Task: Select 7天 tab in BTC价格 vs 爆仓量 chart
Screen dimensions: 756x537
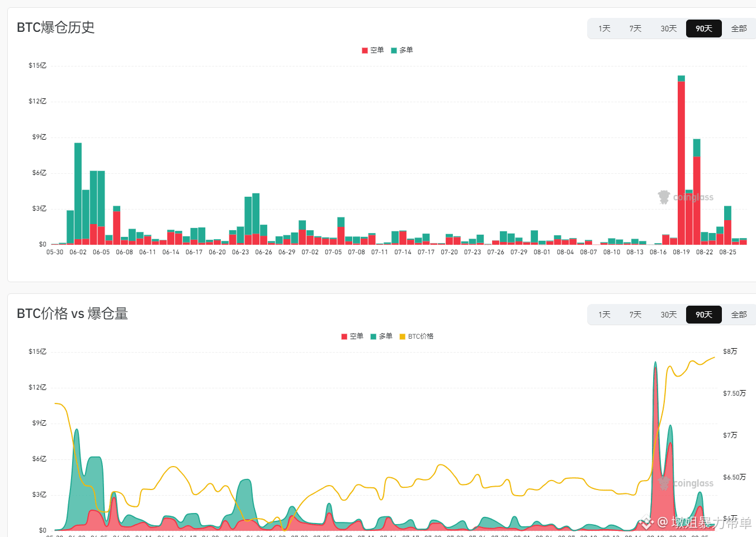Action: pyautogui.click(x=635, y=315)
